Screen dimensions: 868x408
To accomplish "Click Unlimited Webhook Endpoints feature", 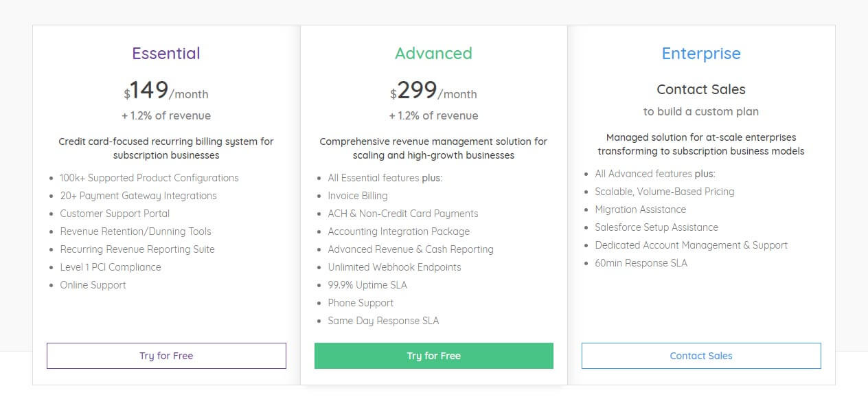I will coord(394,267).
